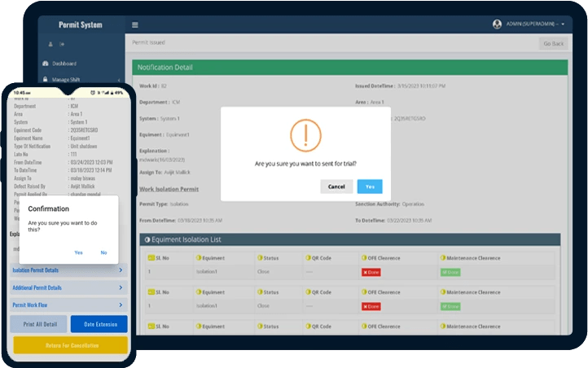Click Permit Type: Isolation text
This screenshot has height=368, width=588.
coord(164,204)
